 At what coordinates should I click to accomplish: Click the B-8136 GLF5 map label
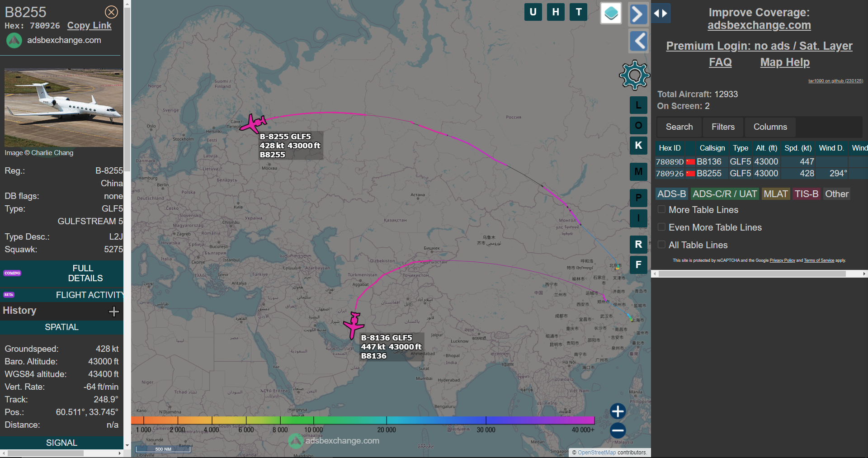click(392, 347)
